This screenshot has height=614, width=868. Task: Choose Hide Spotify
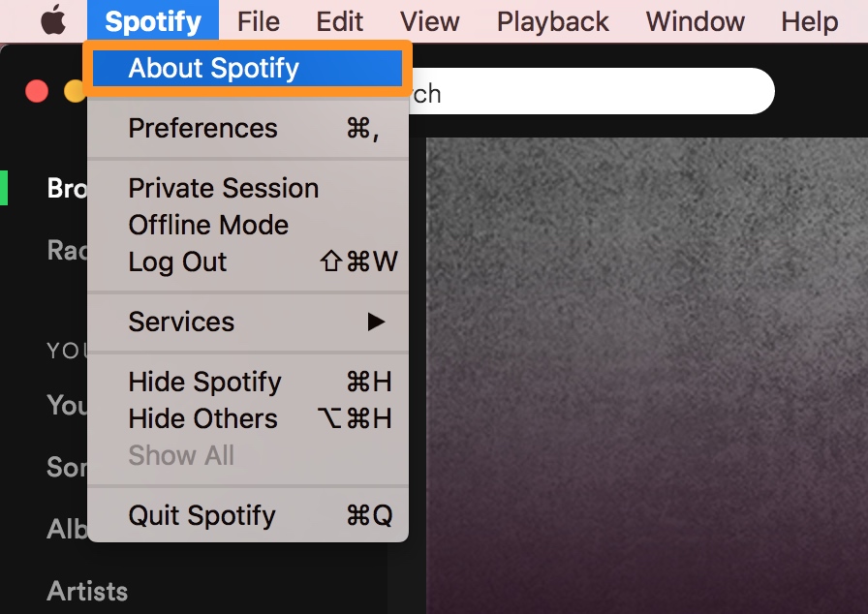(248, 382)
